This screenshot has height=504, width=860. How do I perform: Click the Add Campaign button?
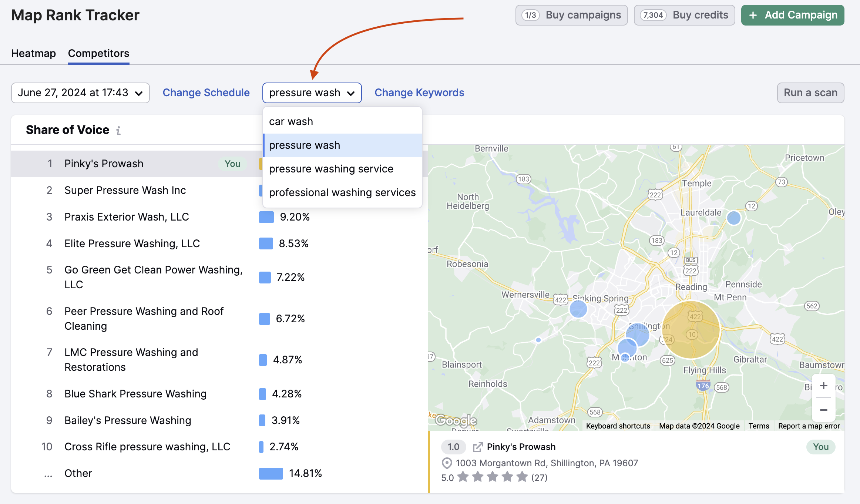pyautogui.click(x=793, y=15)
